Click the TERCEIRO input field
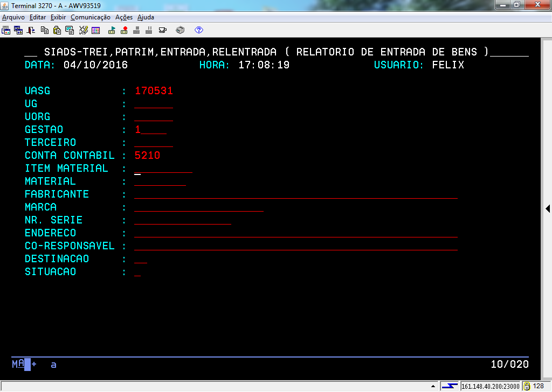552x392 pixels. point(154,142)
